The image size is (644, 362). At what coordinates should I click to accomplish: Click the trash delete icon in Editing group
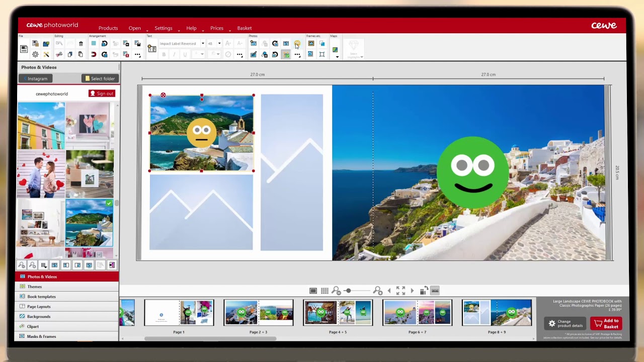pyautogui.click(x=80, y=44)
